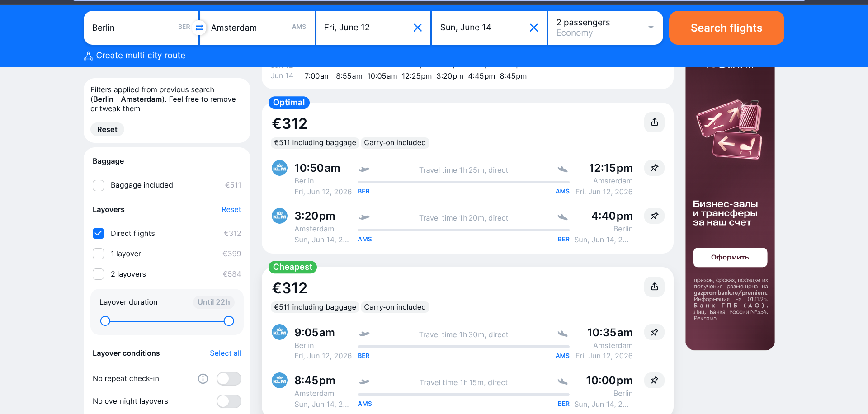Pin the 8:45pm Amsterdam return flight
The width and height of the screenshot is (868, 414).
click(654, 380)
